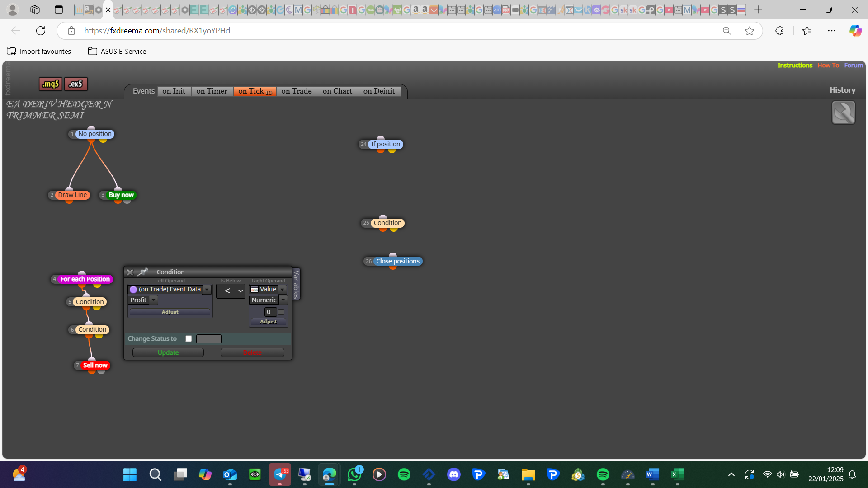868x488 pixels.
Task: Click the green Update button
Action: click(168, 352)
